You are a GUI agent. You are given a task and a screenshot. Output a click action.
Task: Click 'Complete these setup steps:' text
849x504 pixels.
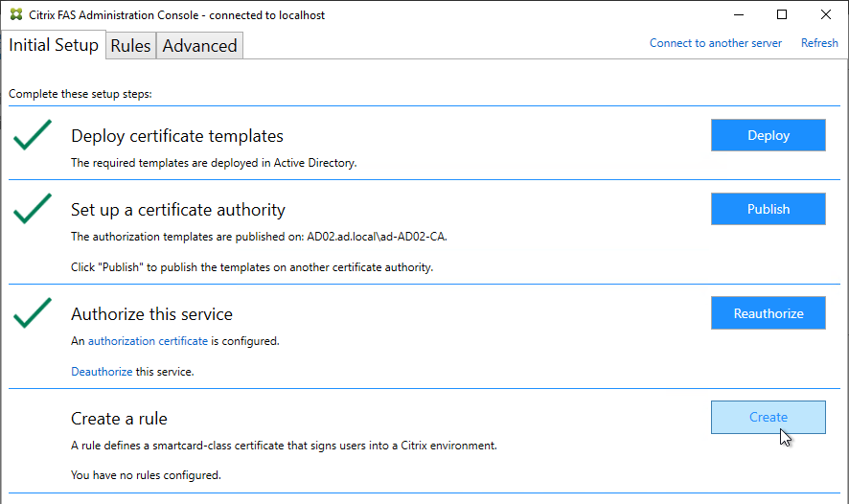(x=80, y=94)
